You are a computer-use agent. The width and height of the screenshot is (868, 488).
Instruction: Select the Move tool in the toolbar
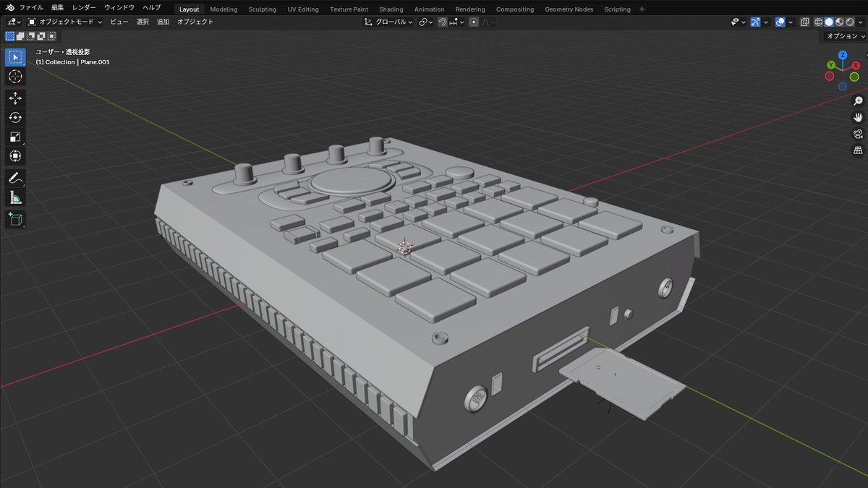pos(14,98)
